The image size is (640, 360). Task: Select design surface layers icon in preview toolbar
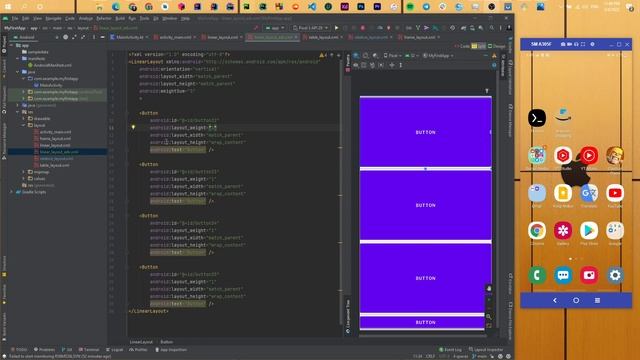click(x=356, y=56)
